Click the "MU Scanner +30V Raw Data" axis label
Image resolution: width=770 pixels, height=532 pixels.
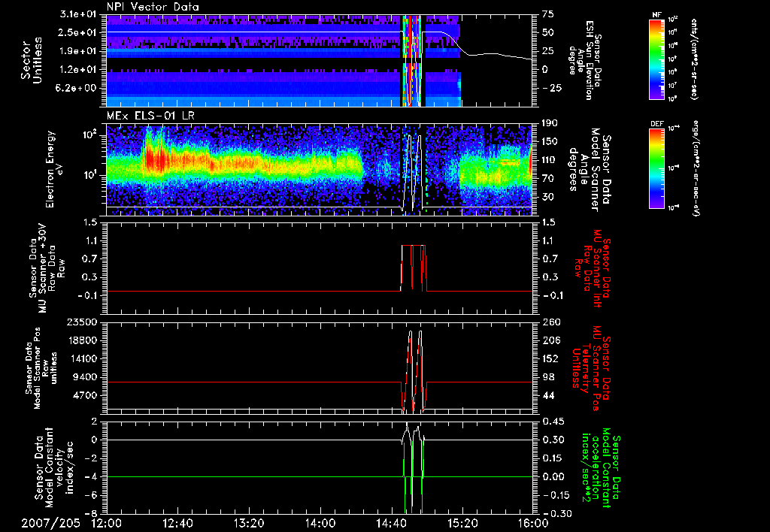pyautogui.click(x=47, y=268)
